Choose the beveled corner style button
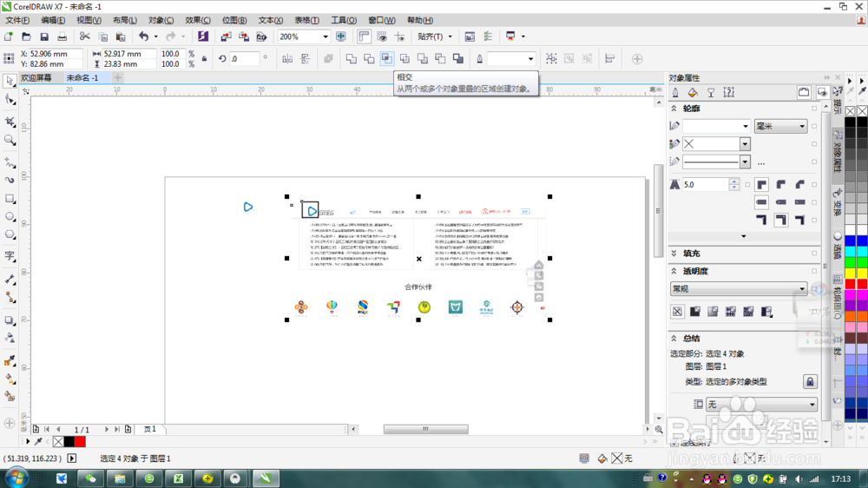This screenshot has width=868, height=488. (799, 184)
